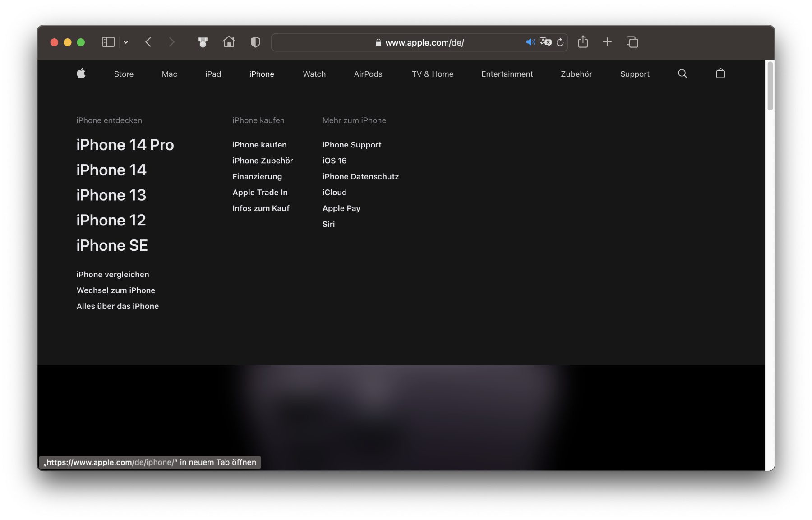The height and width of the screenshot is (520, 812).
Task: Open the iPhone 14 link
Action: (111, 170)
